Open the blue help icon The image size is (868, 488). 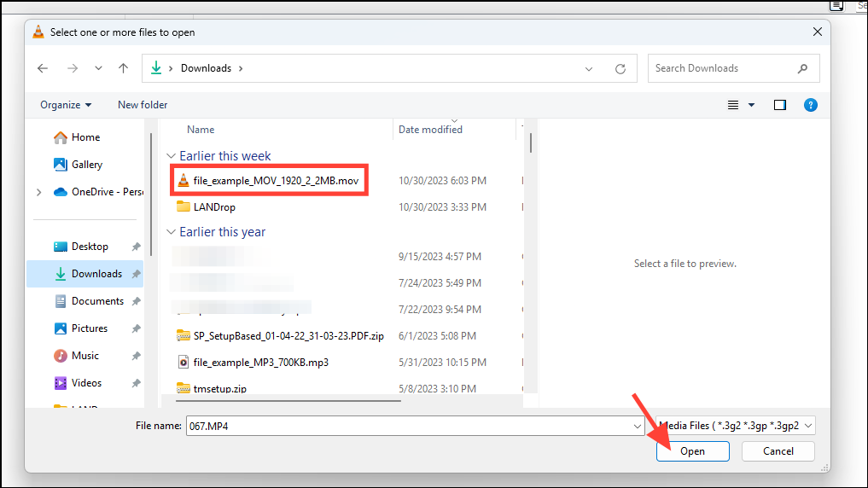(811, 105)
